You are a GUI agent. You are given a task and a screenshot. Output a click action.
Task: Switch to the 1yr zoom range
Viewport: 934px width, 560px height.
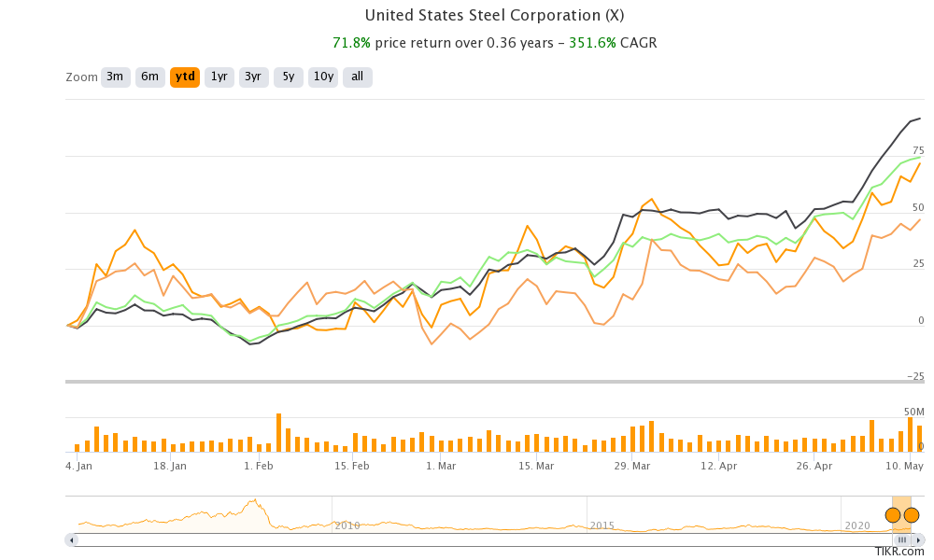(219, 77)
